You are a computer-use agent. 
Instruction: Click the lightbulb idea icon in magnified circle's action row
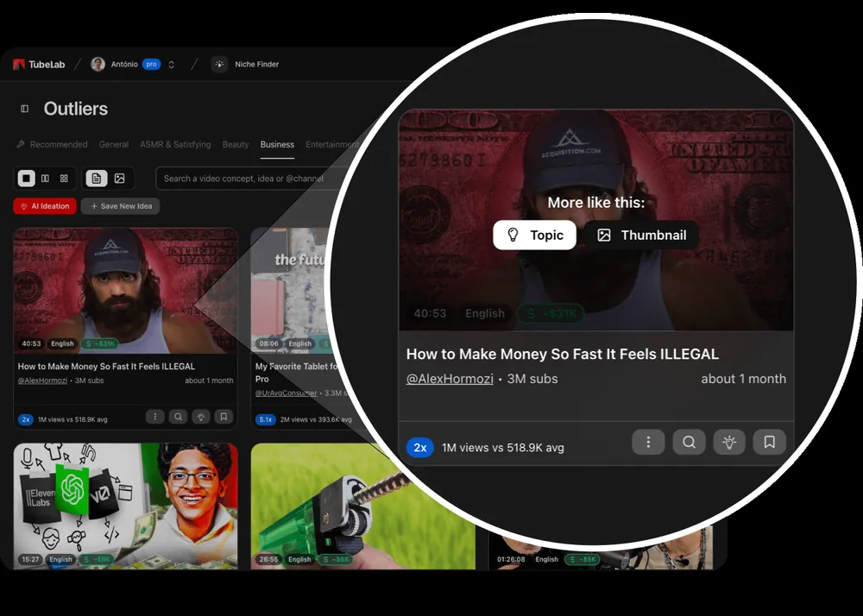729,443
